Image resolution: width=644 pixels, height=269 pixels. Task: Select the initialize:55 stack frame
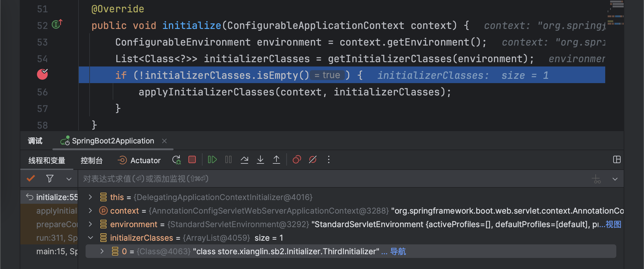click(x=49, y=197)
